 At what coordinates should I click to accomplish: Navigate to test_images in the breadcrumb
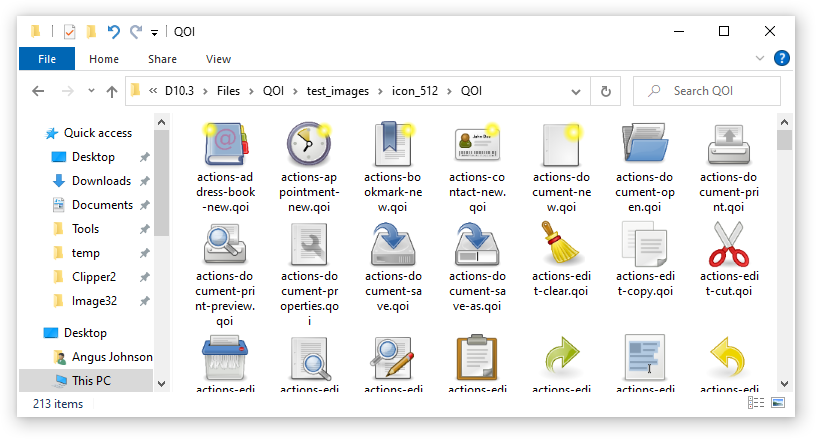point(338,91)
